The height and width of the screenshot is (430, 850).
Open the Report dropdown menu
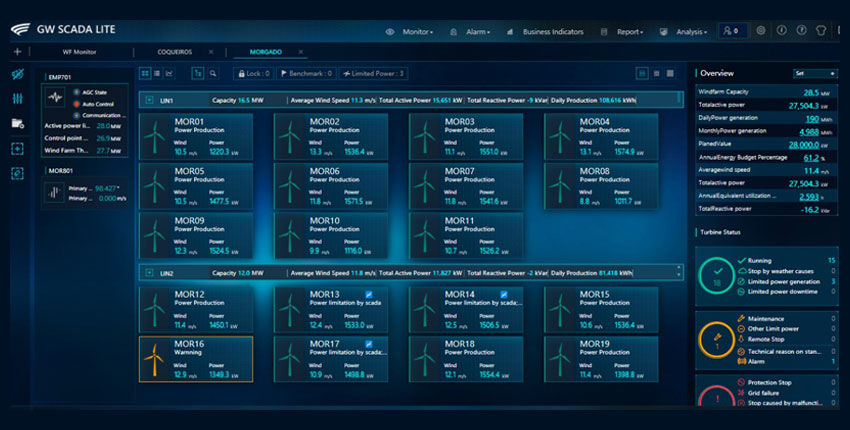click(629, 32)
